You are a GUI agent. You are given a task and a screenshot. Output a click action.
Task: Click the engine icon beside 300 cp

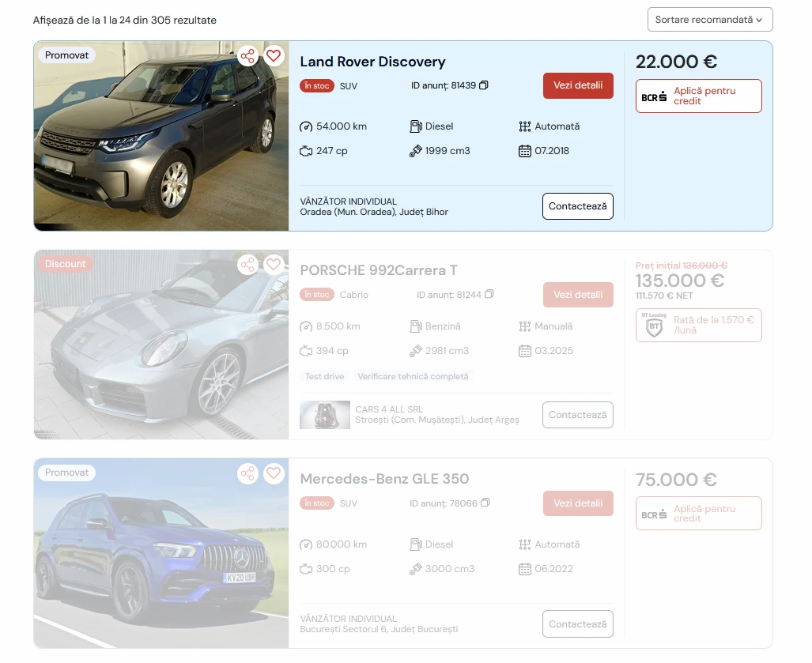pos(306,569)
